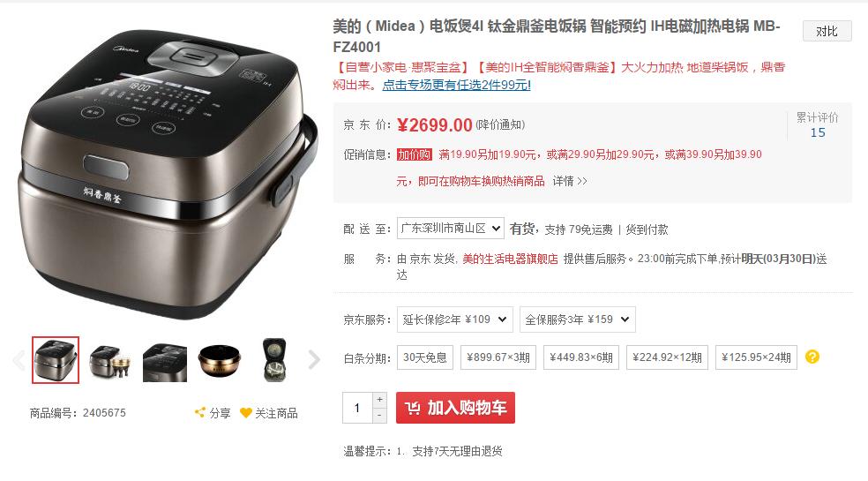The height and width of the screenshot is (481, 868).
Task: Expand the 全保服务3年 ¥159 dropdown
Action: [x=577, y=319]
